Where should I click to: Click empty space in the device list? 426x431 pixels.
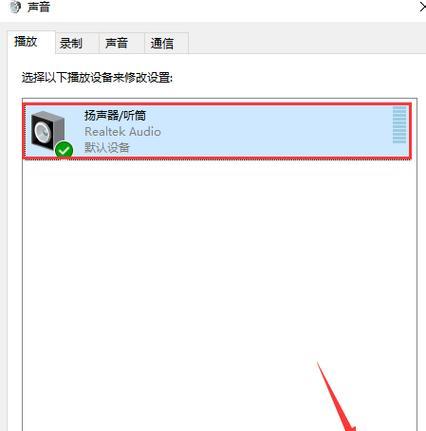point(200,267)
